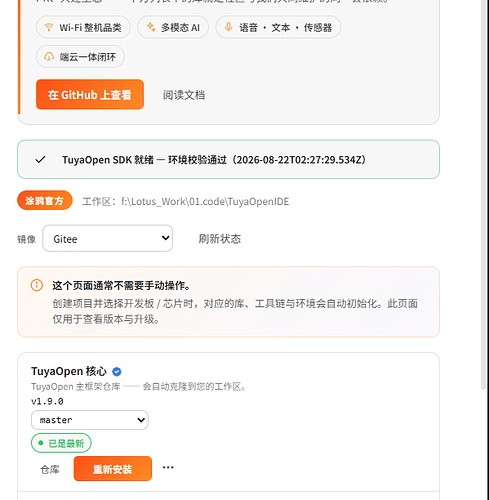This screenshot has height=500, width=489.
Task: Click the checkmark icon in SDK ready banner
Action: (40, 160)
